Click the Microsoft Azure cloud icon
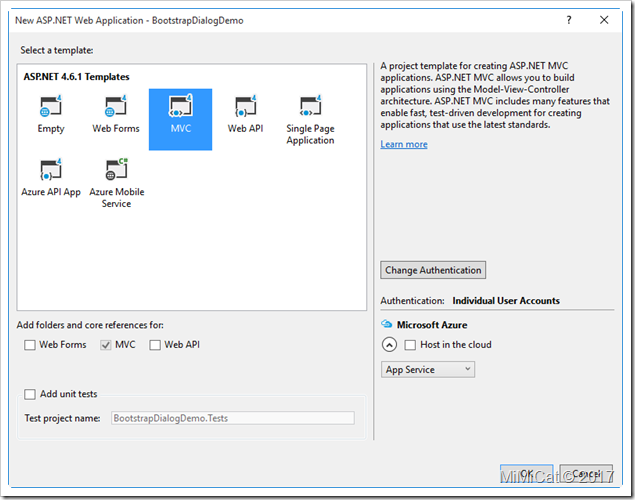Viewport: 635px width, 500px height. [387, 324]
